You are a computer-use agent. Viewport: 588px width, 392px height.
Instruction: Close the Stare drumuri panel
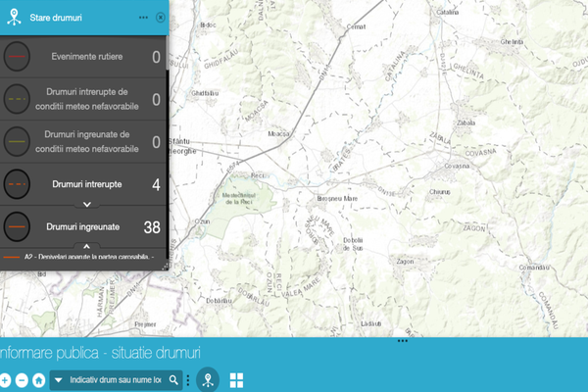click(160, 18)
